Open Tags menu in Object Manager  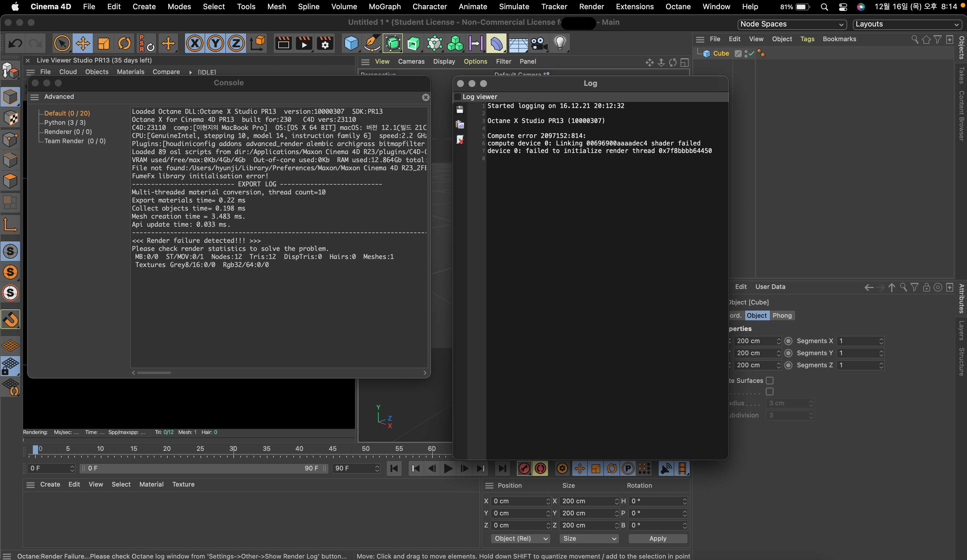tap(807, 39)
